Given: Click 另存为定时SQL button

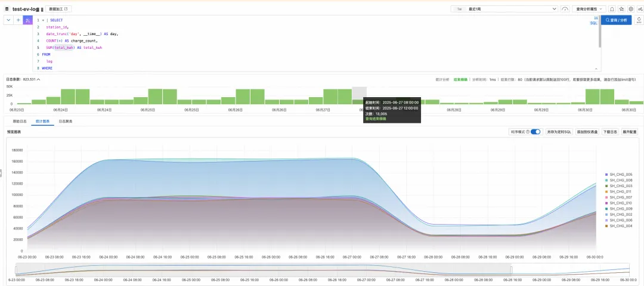Looking at the screenshot, I should click(559, 132).
